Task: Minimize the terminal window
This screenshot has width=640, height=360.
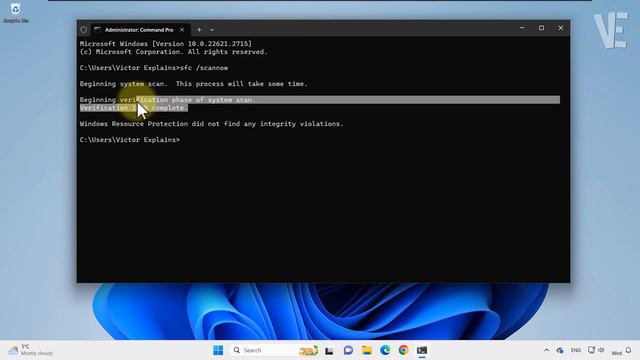Action: tap(522, 28)
